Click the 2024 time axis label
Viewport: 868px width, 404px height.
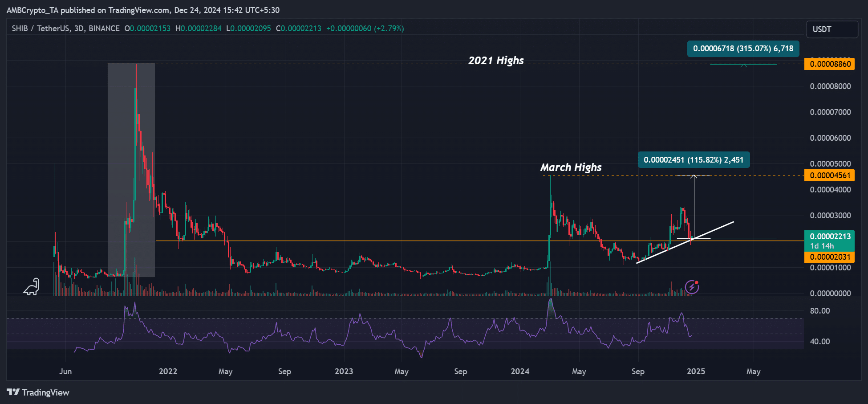pyautogui.click(x=520, y=371)
